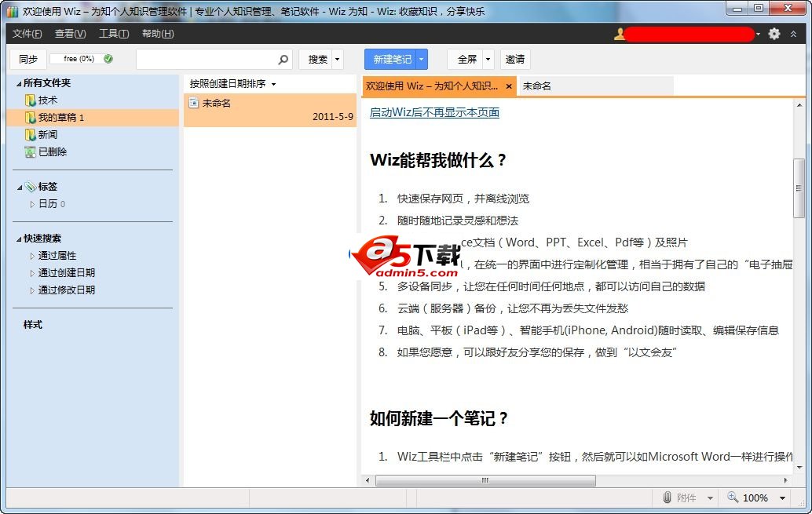Open the account name dropdown arrow
Screen dimensions: 812x514
758,35
